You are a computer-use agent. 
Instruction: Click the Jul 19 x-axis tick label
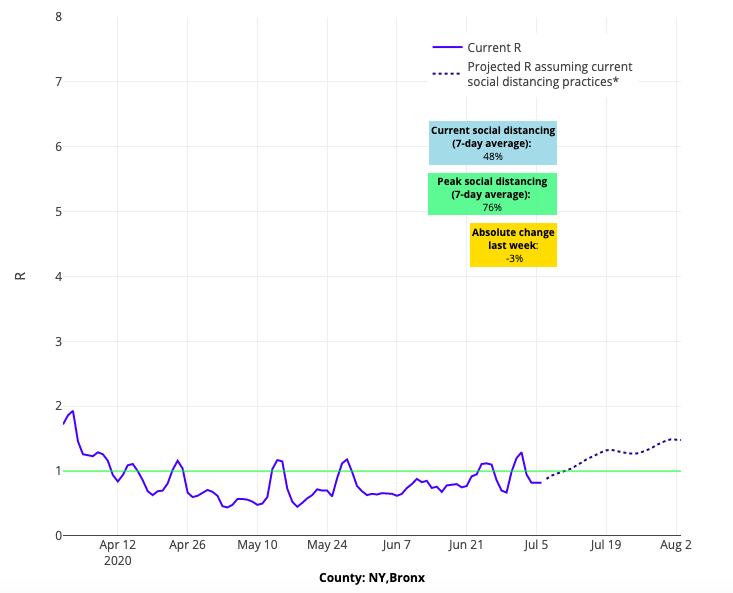[606, 546]
